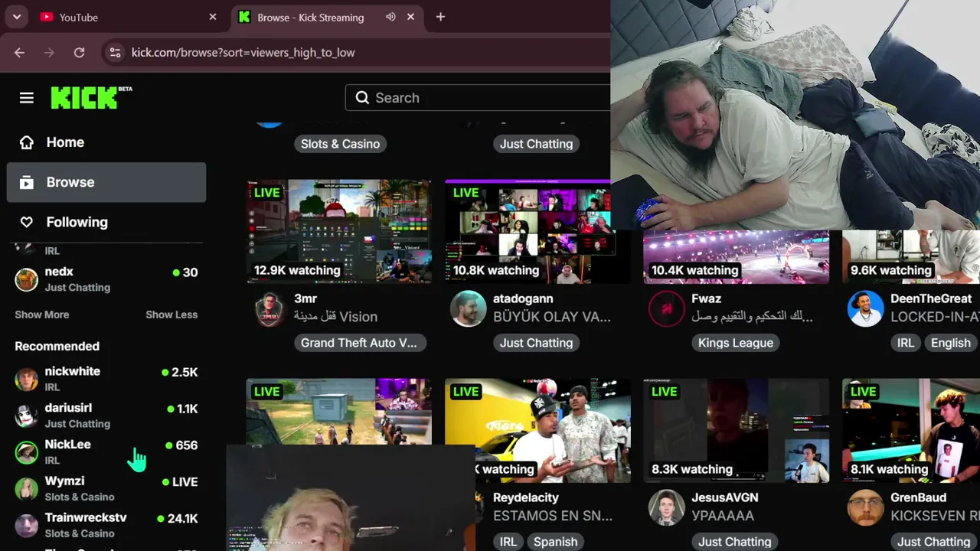Expand the Chrome tab search dropdown
The width and height of the screenshot is (980, 551).
[17, 17]
